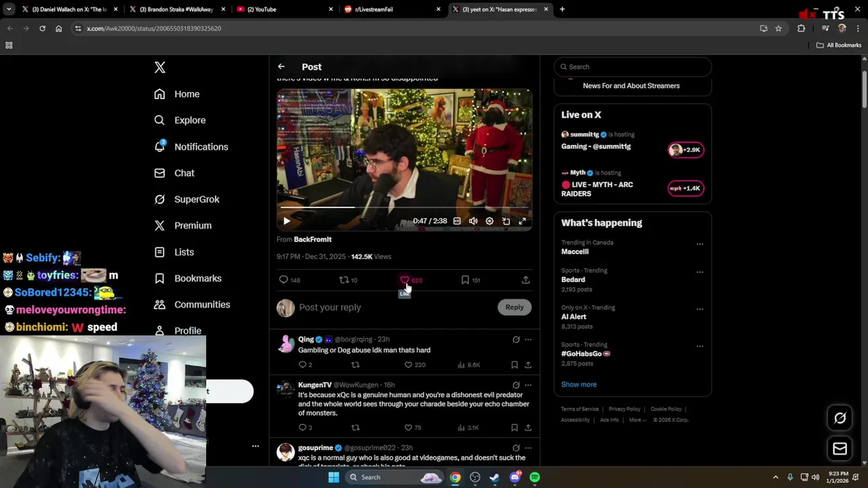This screenshot has width=868, height=488.
Task: Open SuperGrok in sidebar
Action: (x=186, y=199)
